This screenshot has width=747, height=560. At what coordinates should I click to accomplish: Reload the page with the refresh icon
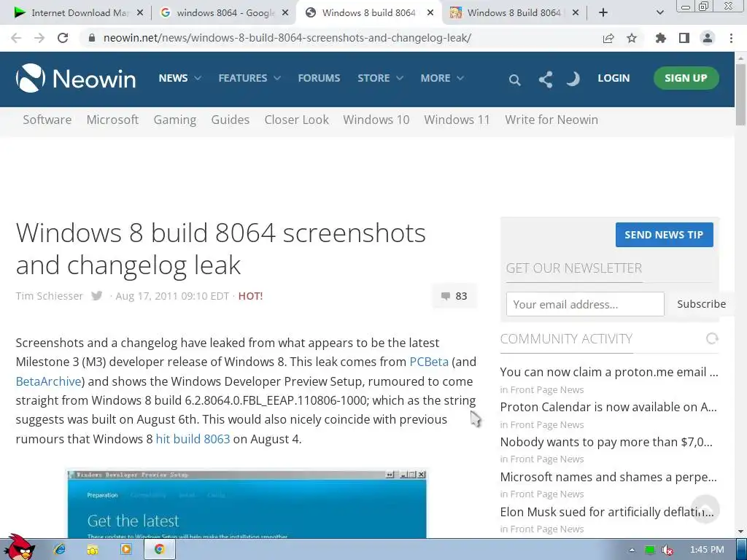[63, 38]
